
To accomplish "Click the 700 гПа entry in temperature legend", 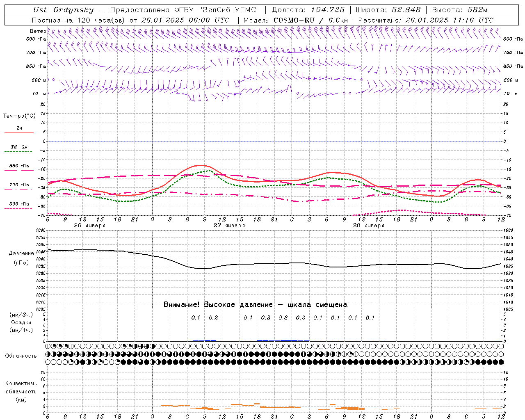I will pyautogui.click(x=19, y=185).
